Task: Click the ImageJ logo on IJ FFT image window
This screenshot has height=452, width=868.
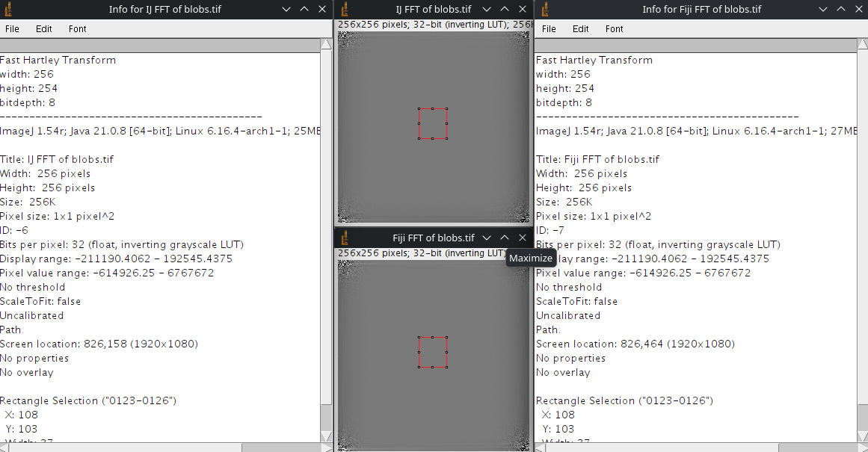Action: [345, 10]
